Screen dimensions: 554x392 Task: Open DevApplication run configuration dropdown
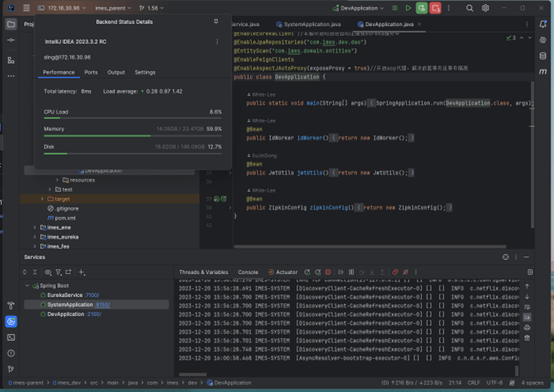pyautogui.click(x=358, y=8)
